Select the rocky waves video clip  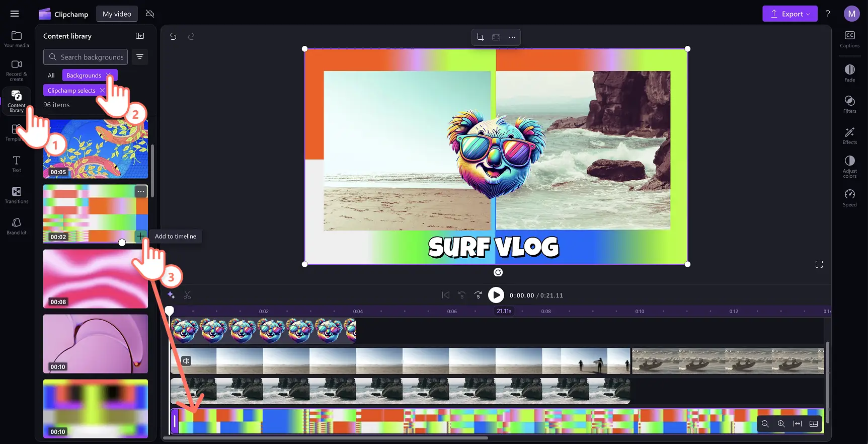click(x=400, y=391)
